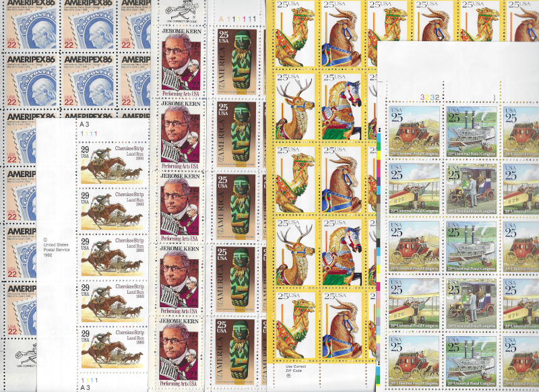
Task: Select the plate number A1111111 above America stamps
Action: pos(235,19)
